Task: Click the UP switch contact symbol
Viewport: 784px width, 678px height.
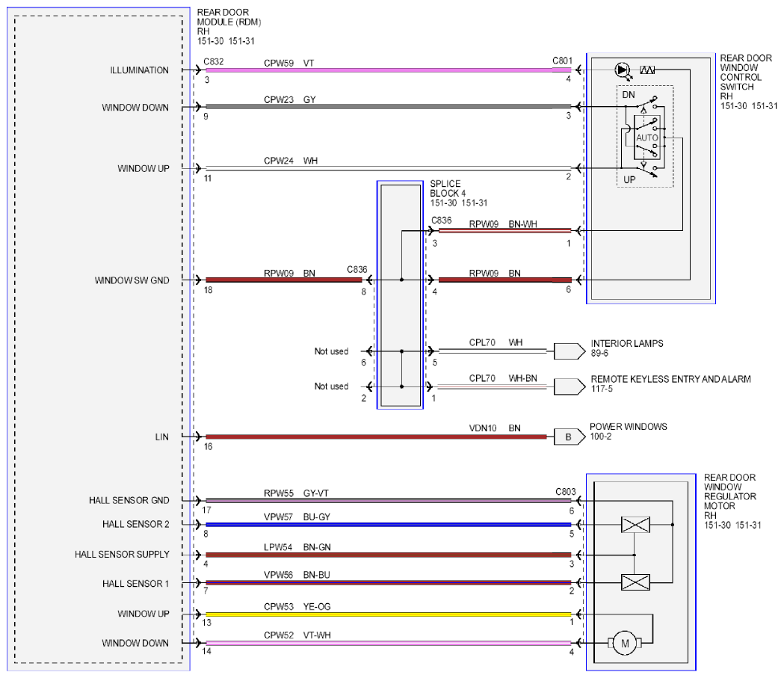Action: (647, 170)
